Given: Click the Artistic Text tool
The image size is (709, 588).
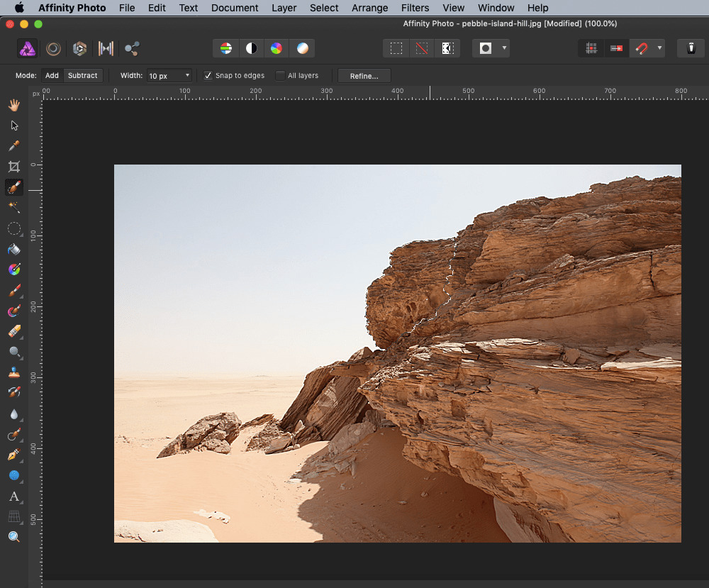Looking at the screenshot, I should point(13,496).
